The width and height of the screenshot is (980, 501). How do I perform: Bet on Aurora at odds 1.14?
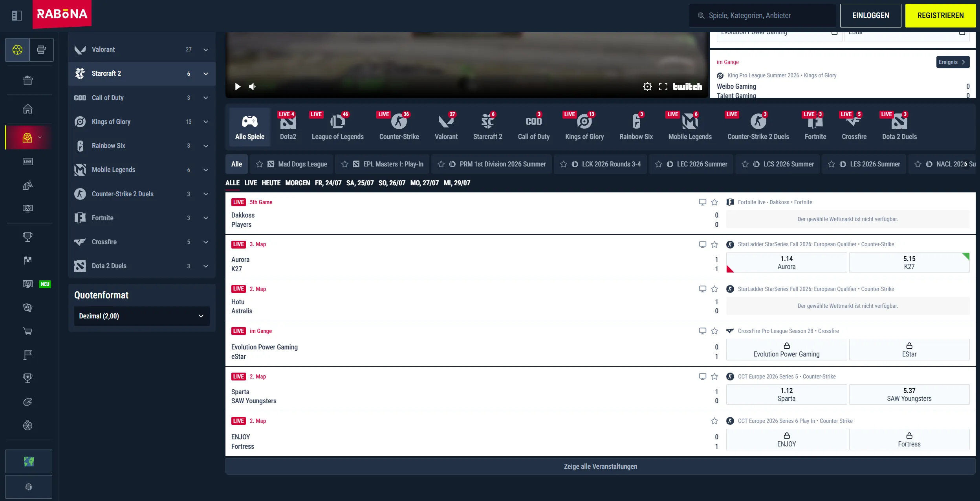[787, 263]
